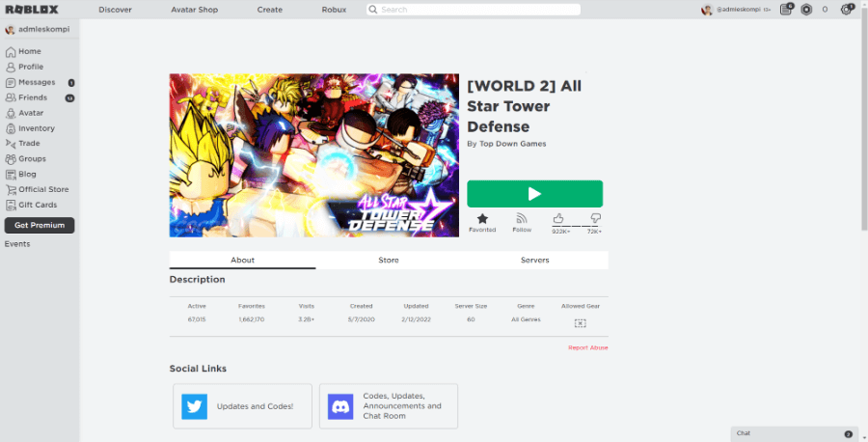Click the Favorited star icon

(x=482, y=218)
